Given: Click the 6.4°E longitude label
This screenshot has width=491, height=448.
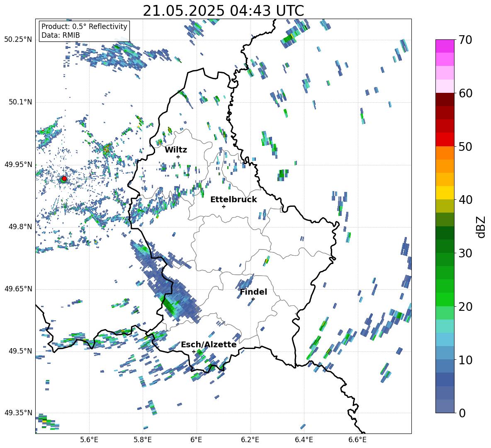Looking at the screenshot, I should (304, 440).
